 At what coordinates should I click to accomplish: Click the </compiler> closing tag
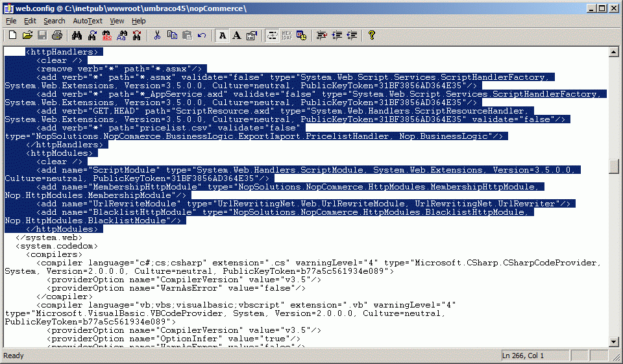pos(64,297)
